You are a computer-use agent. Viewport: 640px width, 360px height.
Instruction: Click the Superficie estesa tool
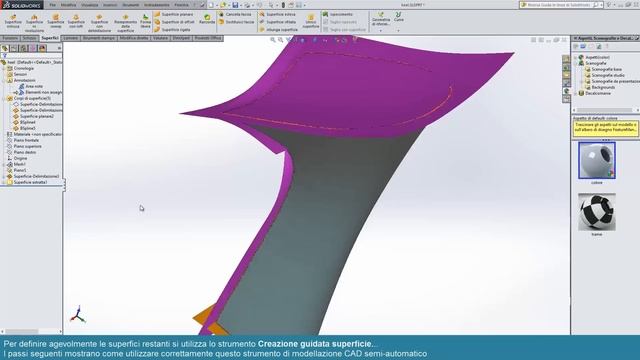point(277,14)
